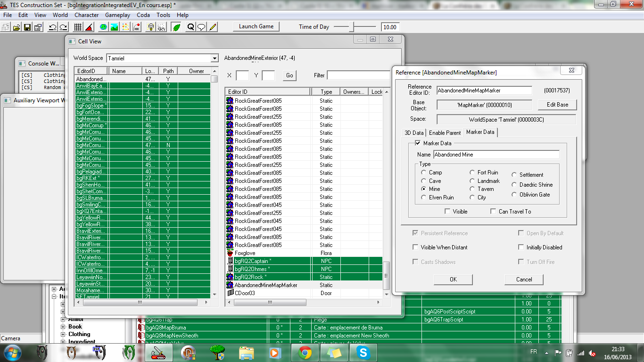
Task: Expand the Book tree node
Action: point(64,327)
